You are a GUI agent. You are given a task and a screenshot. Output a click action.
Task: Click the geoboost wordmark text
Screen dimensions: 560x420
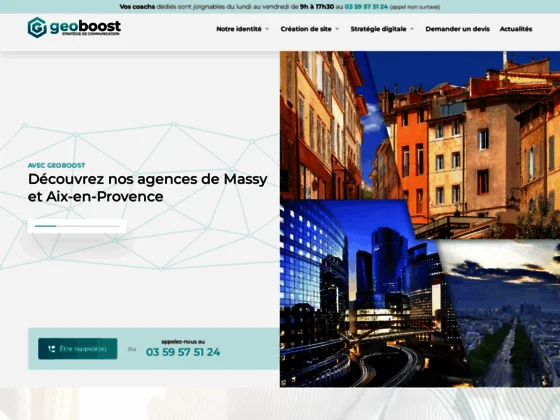pos(85,26)
